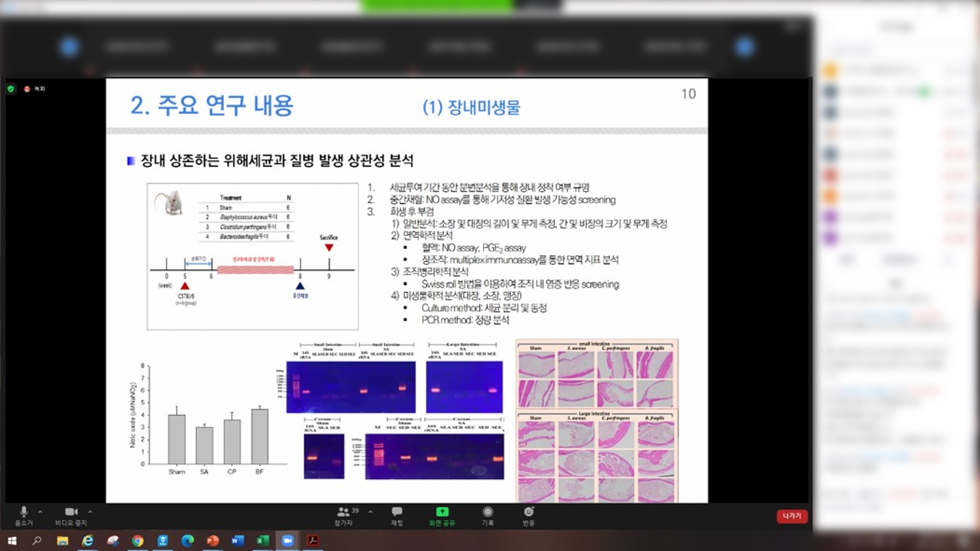Open audio options arrow beside 음소거
Image resolution: width=980 pixels, height=551 pixels.
pyautogui.click(x=40, y=512)
